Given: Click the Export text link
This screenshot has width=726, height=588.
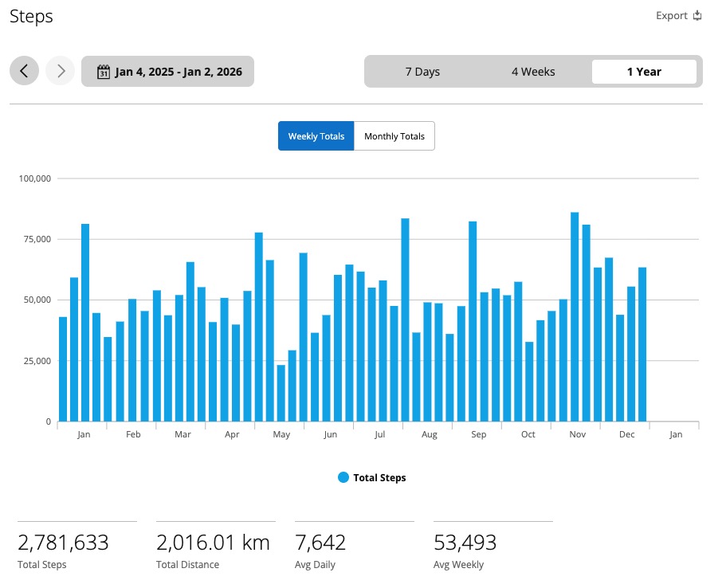Looking at the screenshot, I should pos(671,16).
